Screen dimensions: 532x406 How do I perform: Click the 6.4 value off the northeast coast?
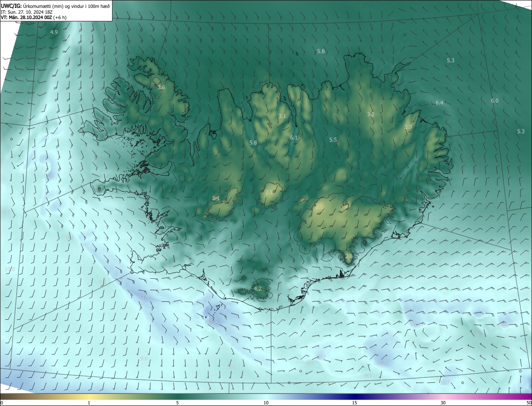[439, 103]
